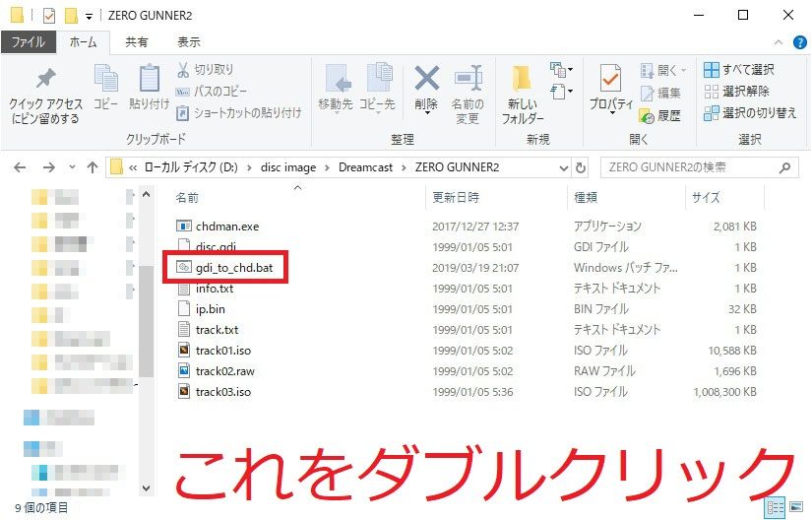Open the Easy Access dropdown icon
812x520 pixels.
coord(561,92)
